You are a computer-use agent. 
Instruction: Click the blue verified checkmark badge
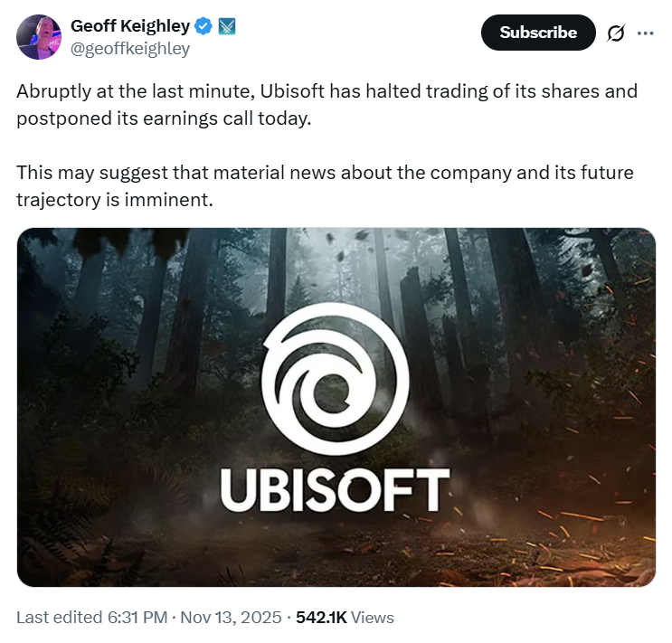pos(204,26)
